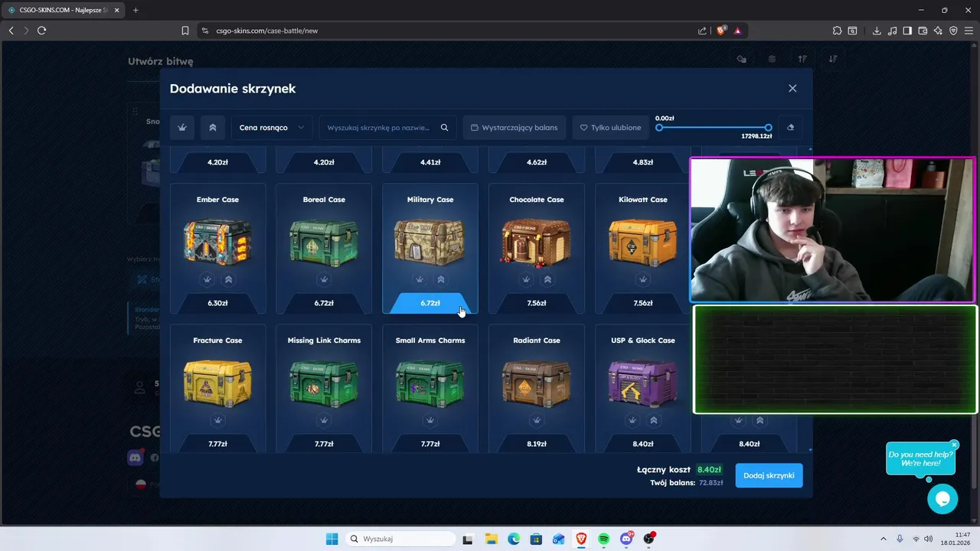Reload the page with the browser refresh button
The image size is (980, 551).
tap(41, 31)
